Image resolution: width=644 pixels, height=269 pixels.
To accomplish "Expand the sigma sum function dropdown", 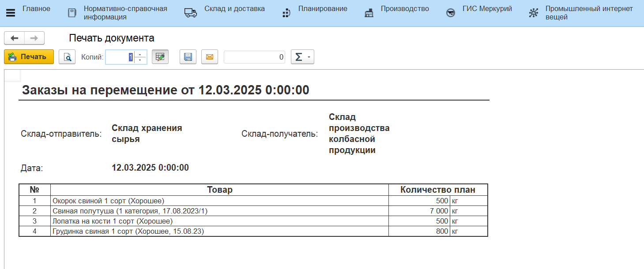I will coord(302,57).
